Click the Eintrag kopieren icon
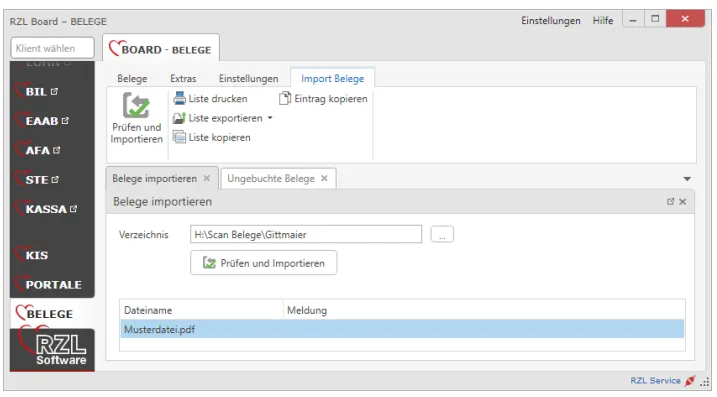Screen dimensions: 717x397 tap(285, 98)
